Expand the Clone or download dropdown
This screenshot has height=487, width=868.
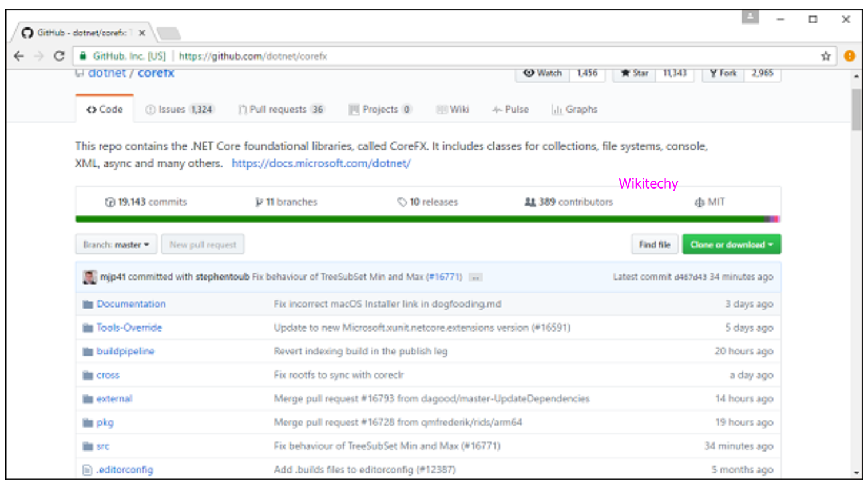pos(731,245)
